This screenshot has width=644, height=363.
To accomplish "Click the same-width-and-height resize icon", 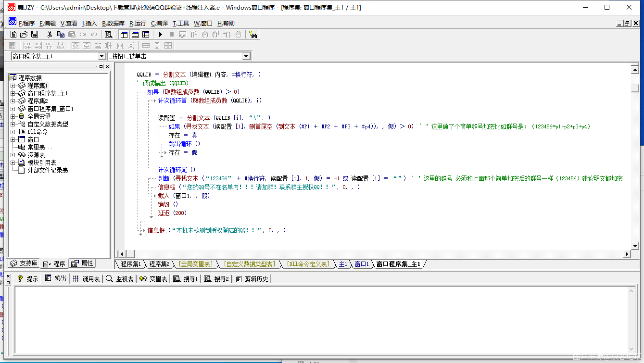I will pos(168,45).
